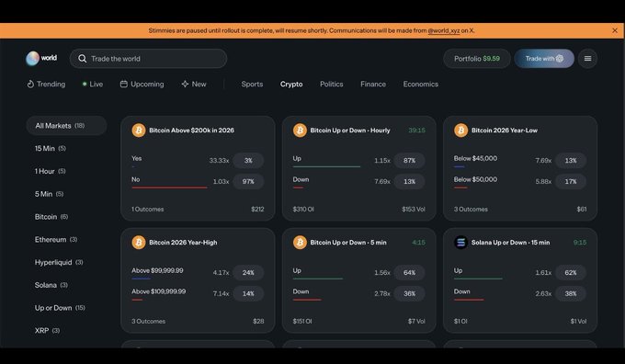Click Solana icon on Up or Down 15 min card
Image resolution: width=625 pixels, height=364 pixels.
click(x=460, y=243)
